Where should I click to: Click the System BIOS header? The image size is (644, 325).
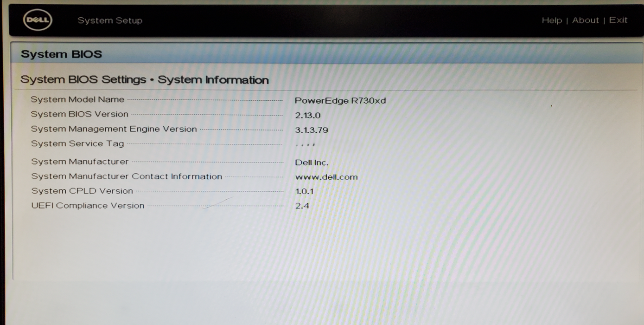click(x=61, y=54)
